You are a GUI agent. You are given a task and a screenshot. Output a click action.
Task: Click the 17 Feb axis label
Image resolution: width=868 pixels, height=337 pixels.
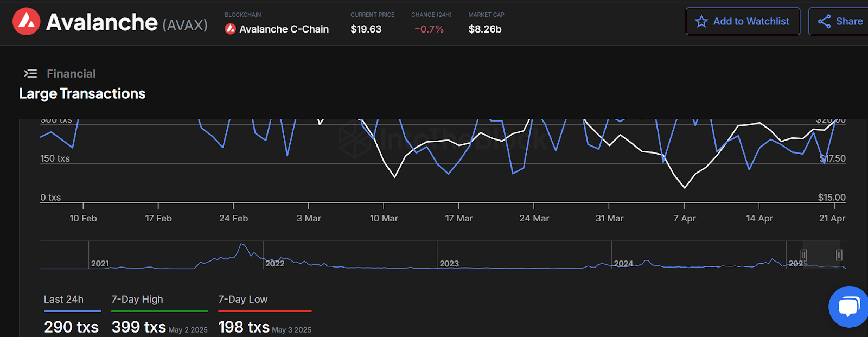coord(158,218)
